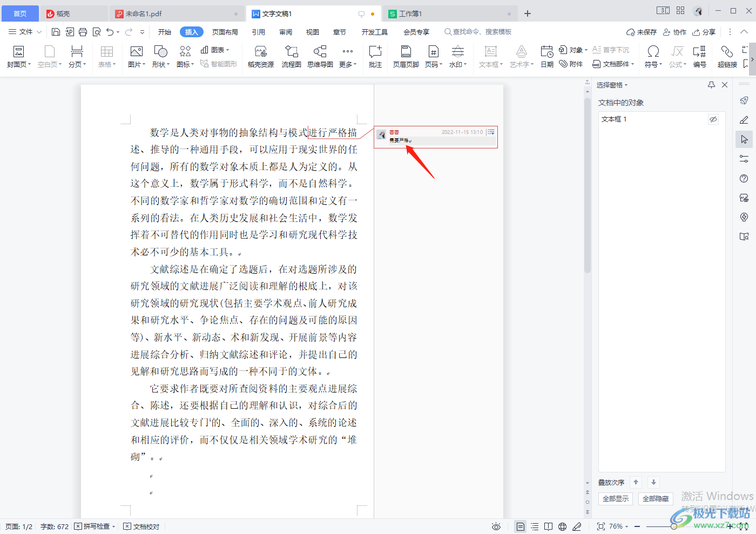Toggle spell check (拼写检查) in status bar

(94, 526)
